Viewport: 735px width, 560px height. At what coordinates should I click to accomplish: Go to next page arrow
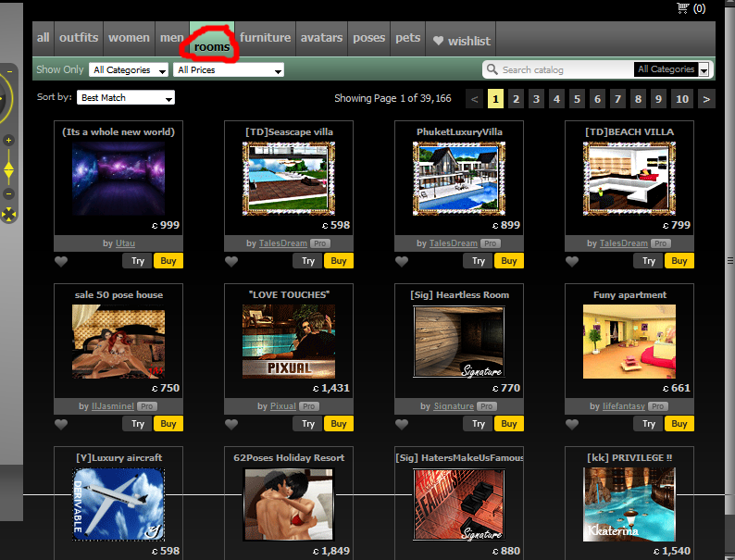coord(707,98)
